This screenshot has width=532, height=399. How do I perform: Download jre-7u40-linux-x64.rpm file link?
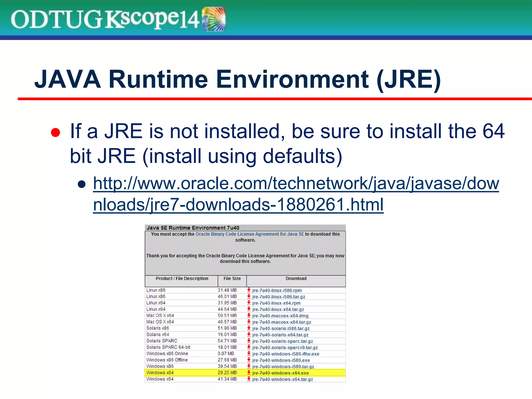pos(276,303)
